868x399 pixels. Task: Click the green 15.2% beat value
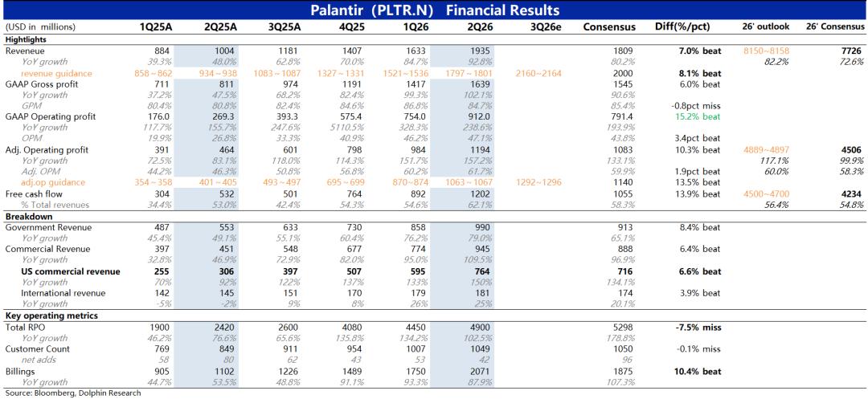click(700, 117)
